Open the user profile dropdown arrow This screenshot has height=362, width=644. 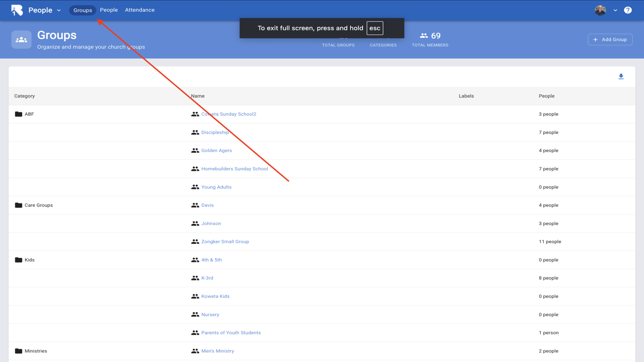pos(615,10)
